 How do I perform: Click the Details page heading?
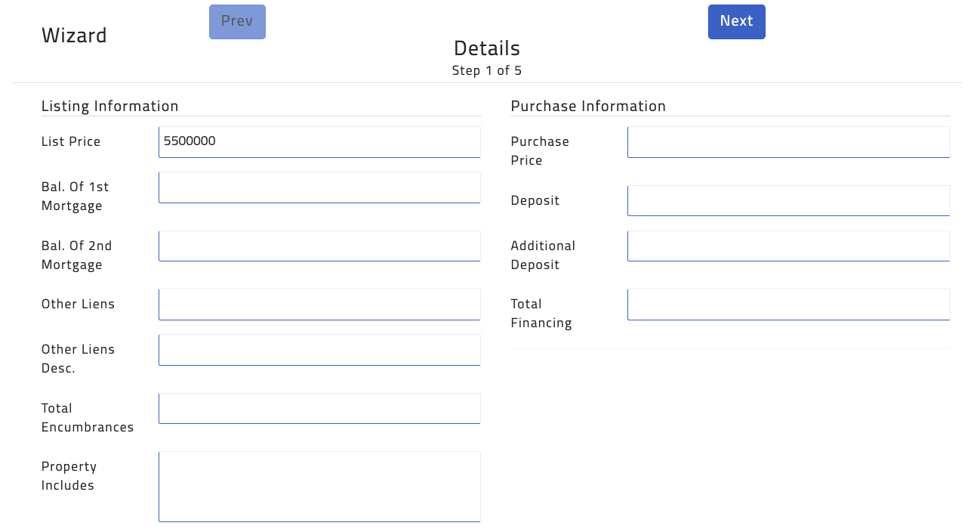486,48
